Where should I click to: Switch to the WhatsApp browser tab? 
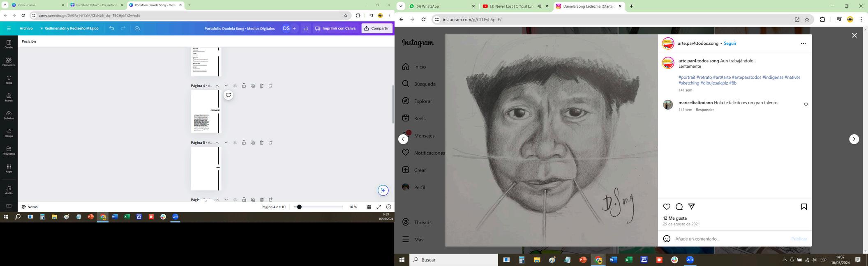click(x=442, y=6)
